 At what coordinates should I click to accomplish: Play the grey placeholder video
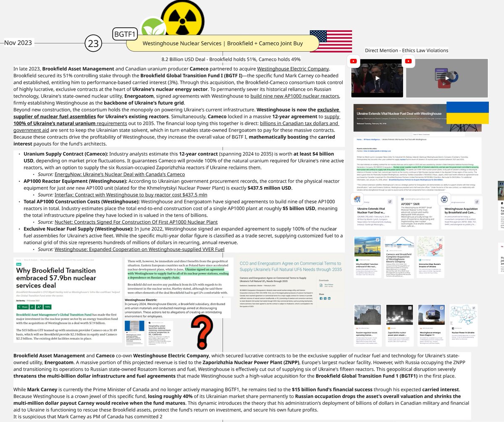[447, 78]
